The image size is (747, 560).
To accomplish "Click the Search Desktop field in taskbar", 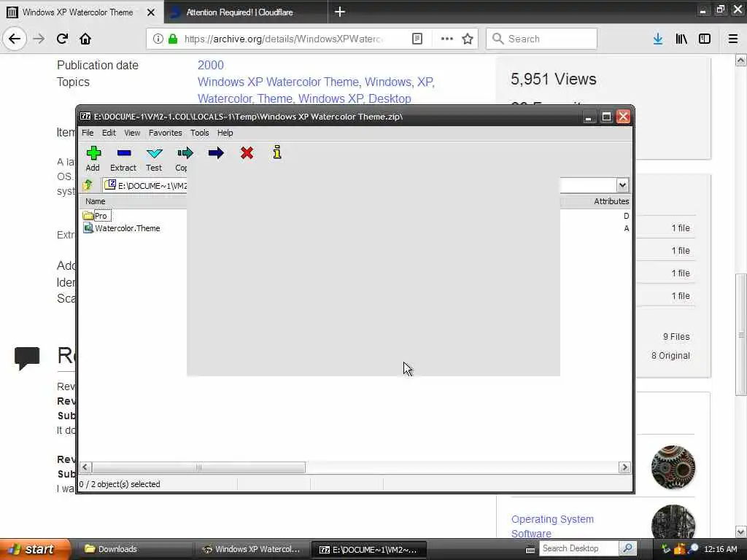I will (578, 548).
